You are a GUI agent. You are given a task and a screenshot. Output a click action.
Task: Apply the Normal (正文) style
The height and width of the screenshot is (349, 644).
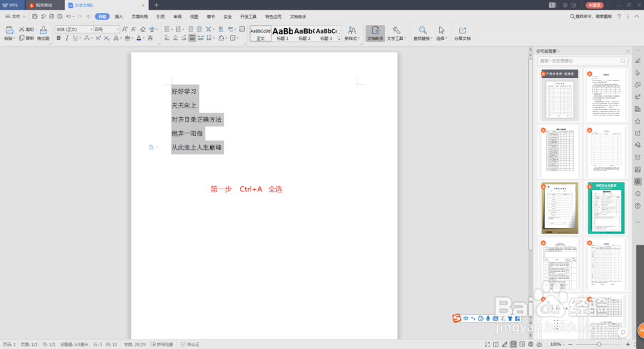click(x=260, y=33)
